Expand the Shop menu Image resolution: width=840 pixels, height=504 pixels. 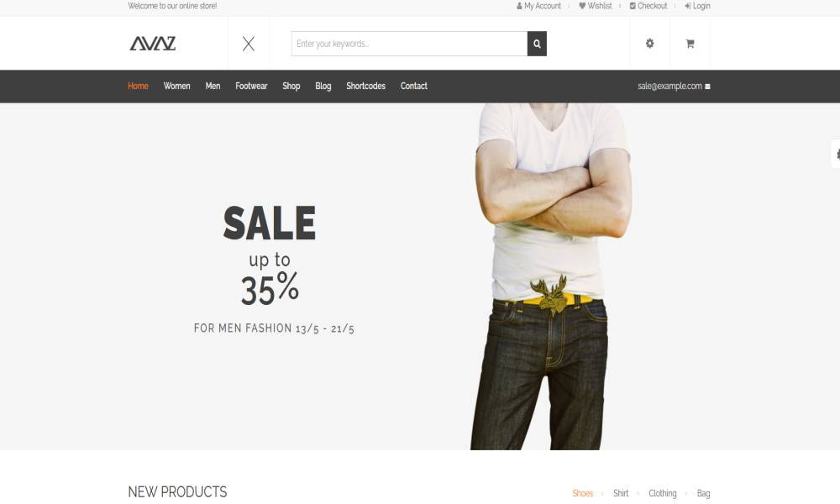point(291,87)
